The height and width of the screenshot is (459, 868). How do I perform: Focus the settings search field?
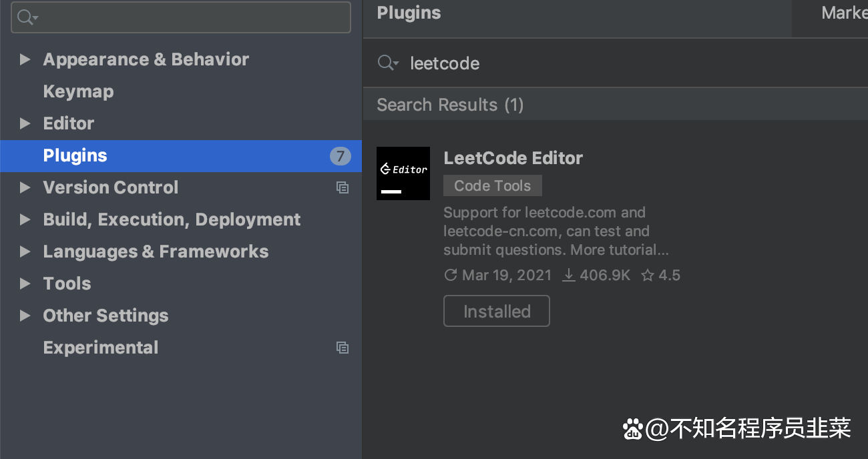(181, 17)
